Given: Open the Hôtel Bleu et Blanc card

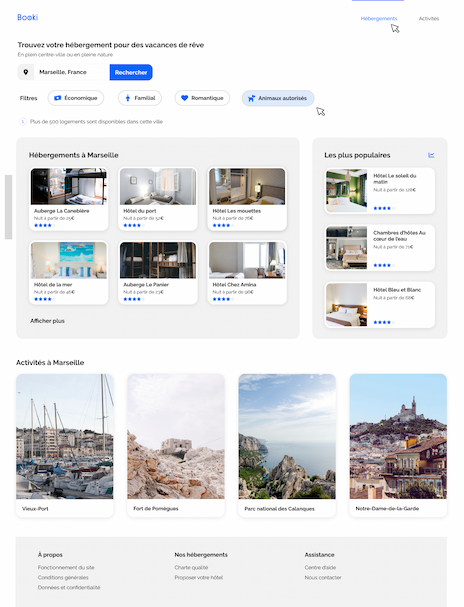Looking at the screenshot, I should (x=380, y=305).
